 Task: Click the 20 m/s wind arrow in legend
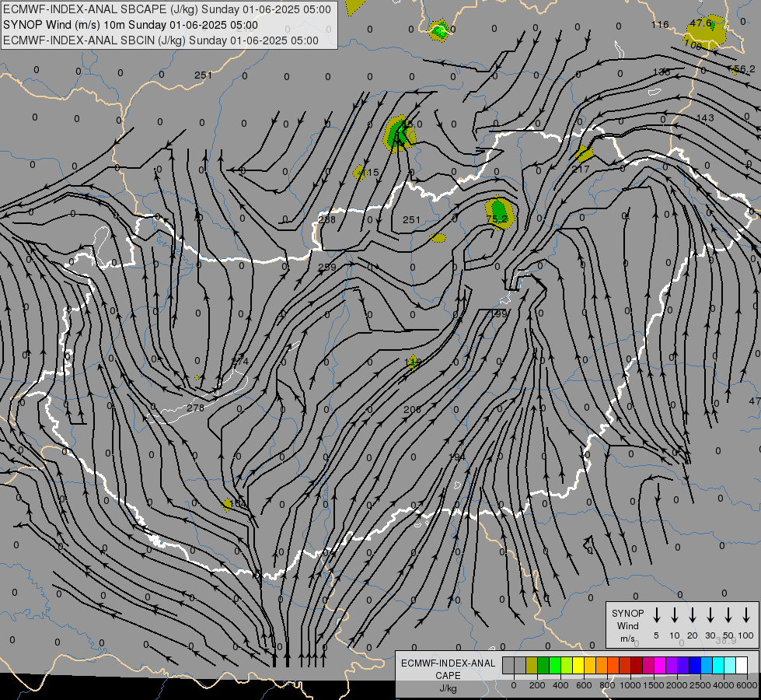pyautogui.click(x=693, y=615)
